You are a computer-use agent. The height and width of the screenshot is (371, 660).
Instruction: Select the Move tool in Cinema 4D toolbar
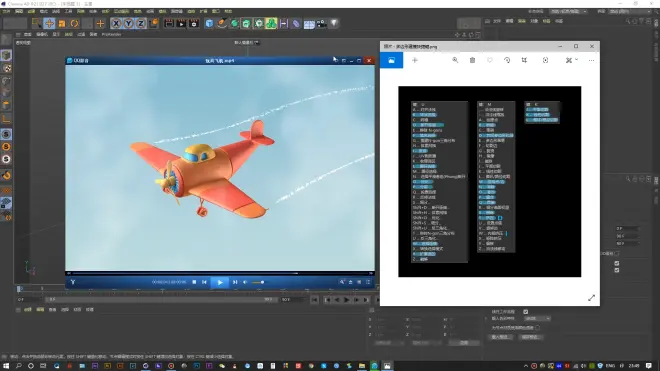tap(49, 24)
